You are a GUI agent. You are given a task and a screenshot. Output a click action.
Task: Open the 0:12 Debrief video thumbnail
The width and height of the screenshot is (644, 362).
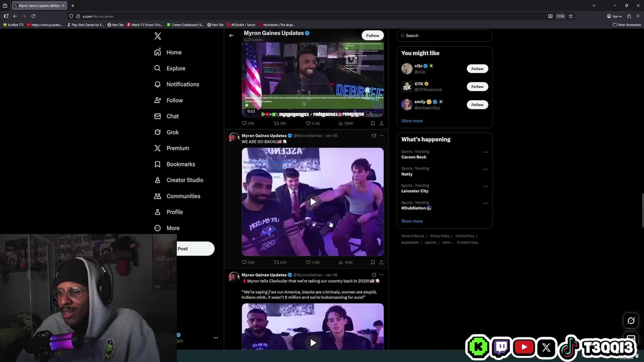click(x=312, y=79)
